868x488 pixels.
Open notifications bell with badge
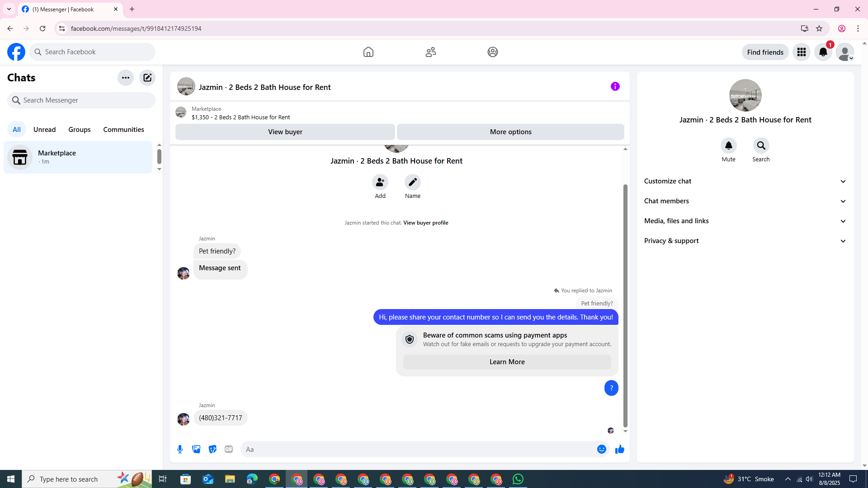pos(823,52)
